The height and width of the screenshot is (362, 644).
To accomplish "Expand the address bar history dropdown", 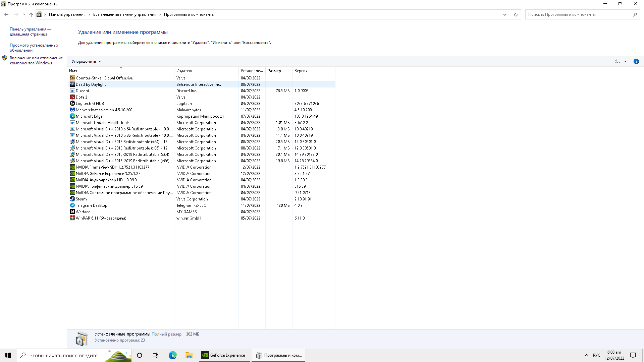I will point(504,14).
